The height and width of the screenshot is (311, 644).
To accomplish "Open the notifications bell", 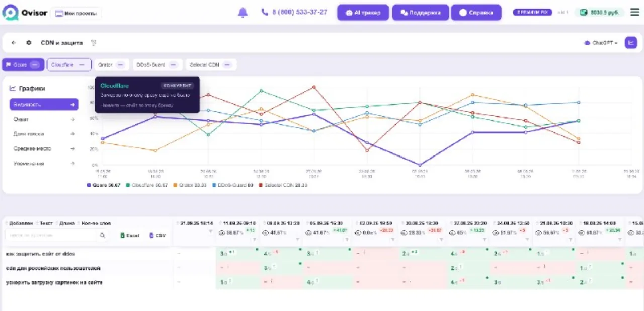I will [243, 12].
